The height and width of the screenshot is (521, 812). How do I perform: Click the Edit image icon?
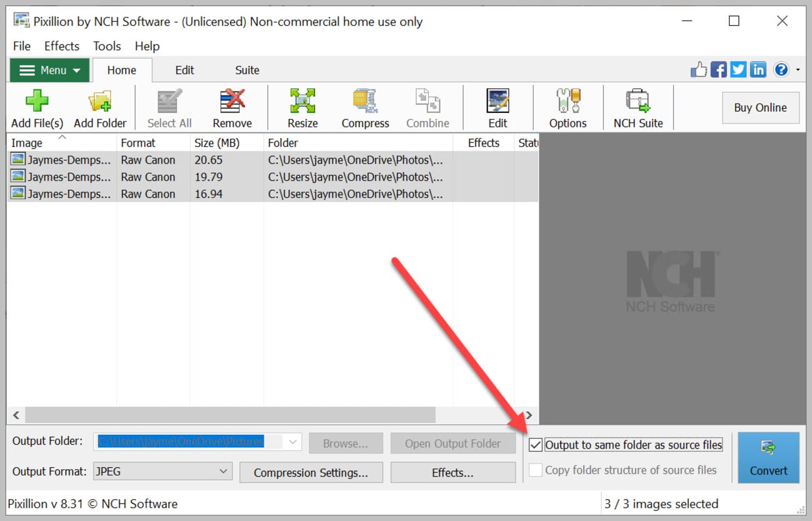pyautogui.click(x=497, y=100)
